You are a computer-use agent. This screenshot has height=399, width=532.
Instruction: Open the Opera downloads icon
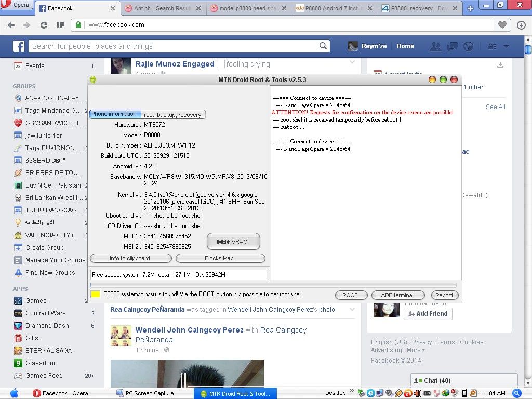click(521, 25)
